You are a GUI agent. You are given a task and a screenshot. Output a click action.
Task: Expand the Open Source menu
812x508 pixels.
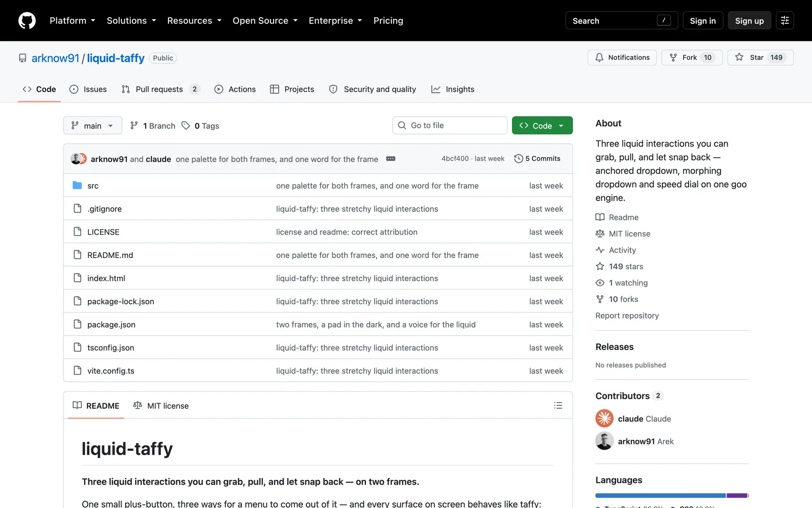point(265,21)
